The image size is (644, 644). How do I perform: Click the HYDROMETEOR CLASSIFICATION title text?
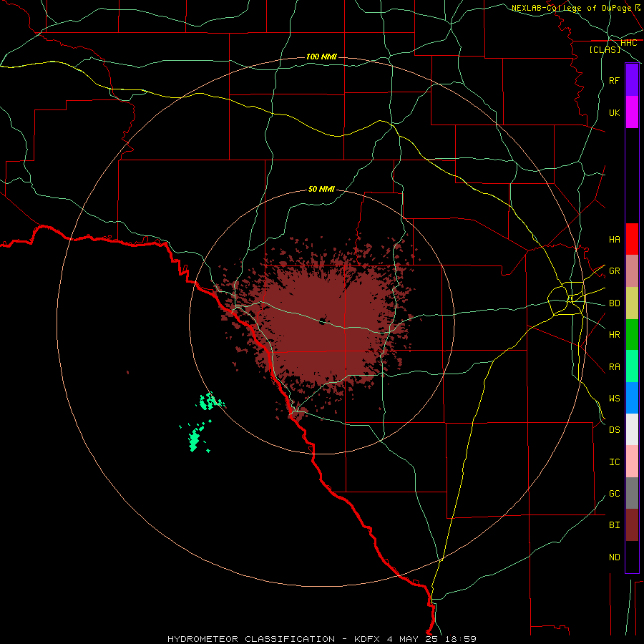tap(251, 639)
